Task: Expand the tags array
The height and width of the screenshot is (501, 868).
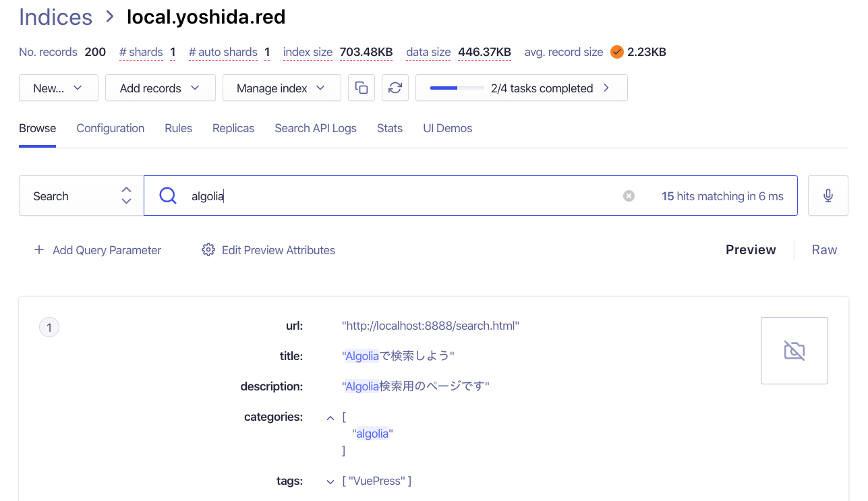Action: coord(330,481)
